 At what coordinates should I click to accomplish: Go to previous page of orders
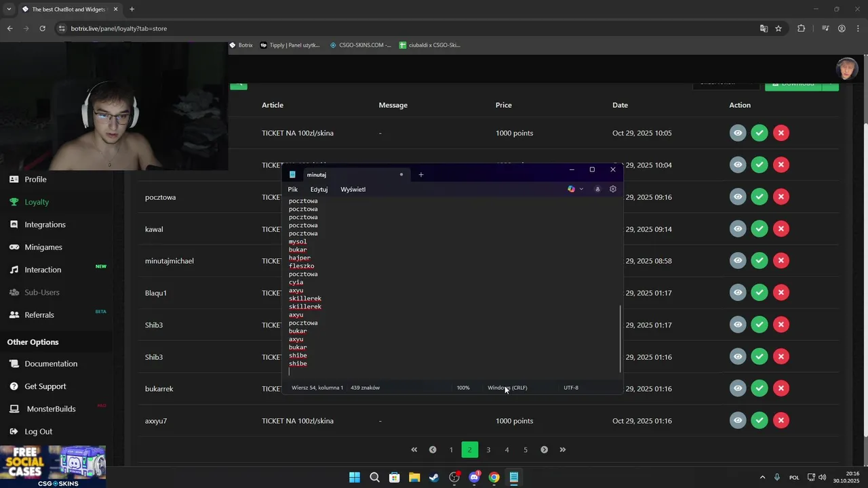(433, 450)
